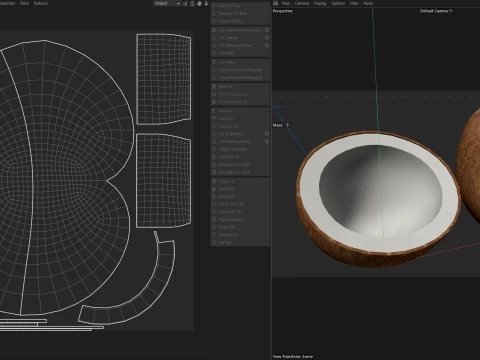
Task: Open the viewport Options menu
Action: pos(338,3)
